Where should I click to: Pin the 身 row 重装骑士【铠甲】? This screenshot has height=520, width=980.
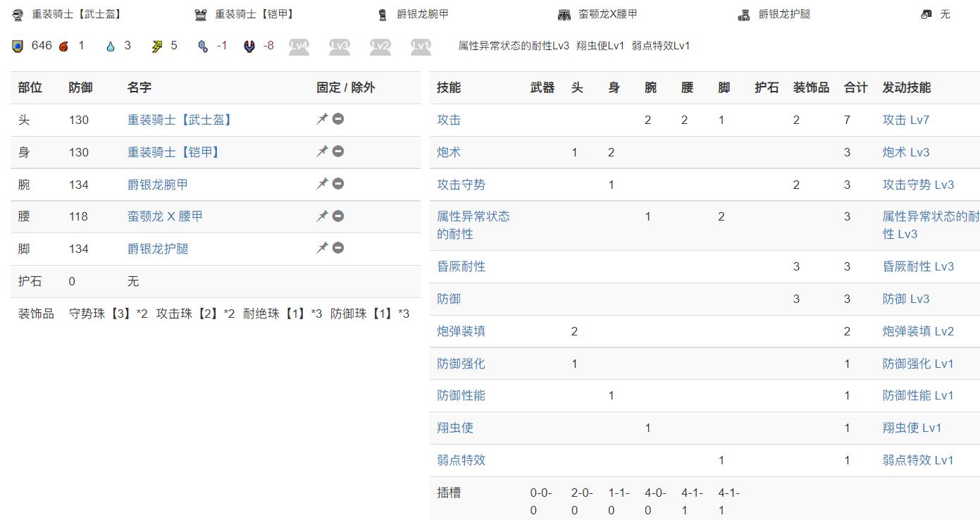tap(322, 151)
